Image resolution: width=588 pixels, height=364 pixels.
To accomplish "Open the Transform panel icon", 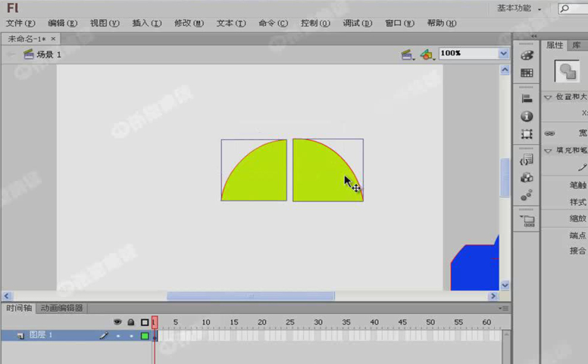I will [527, 134].
